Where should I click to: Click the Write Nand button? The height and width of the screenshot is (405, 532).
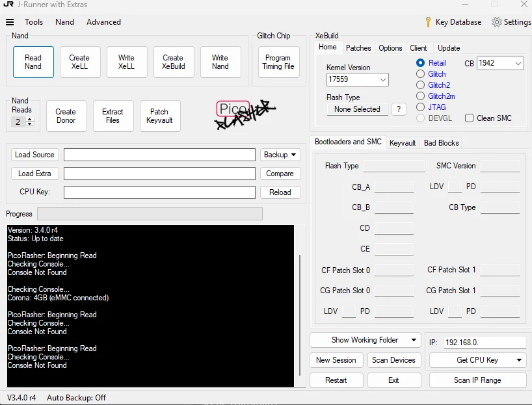click(220, 62)
